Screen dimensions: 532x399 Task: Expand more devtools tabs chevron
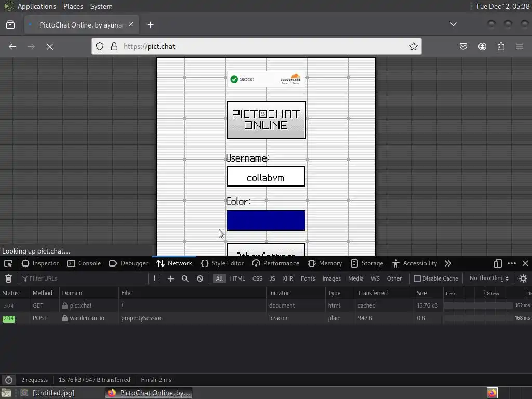(x=448, y=263)
